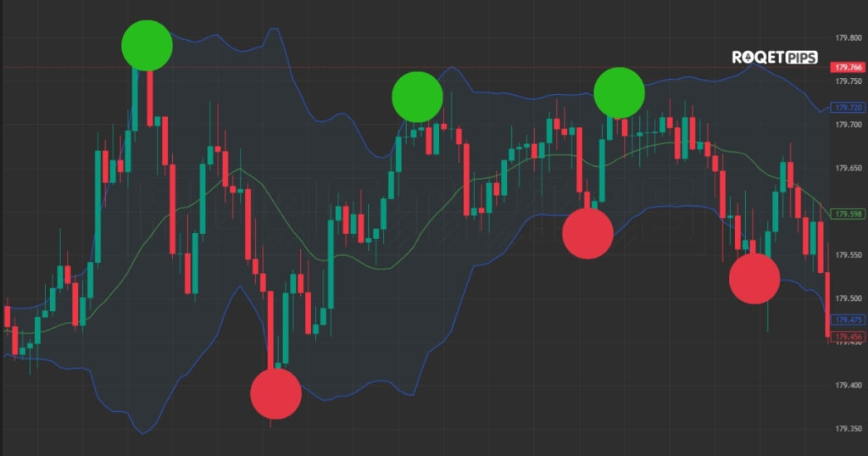Click the 179.550 price axis tick
The height and width of the screenshot is (456, 868).
click(848, 255)
